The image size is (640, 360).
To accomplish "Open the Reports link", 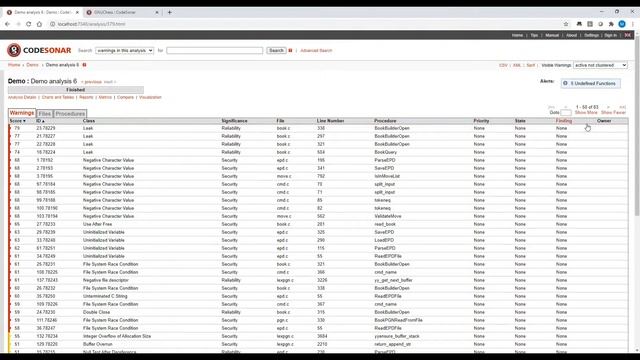I will tap(86, 98).
